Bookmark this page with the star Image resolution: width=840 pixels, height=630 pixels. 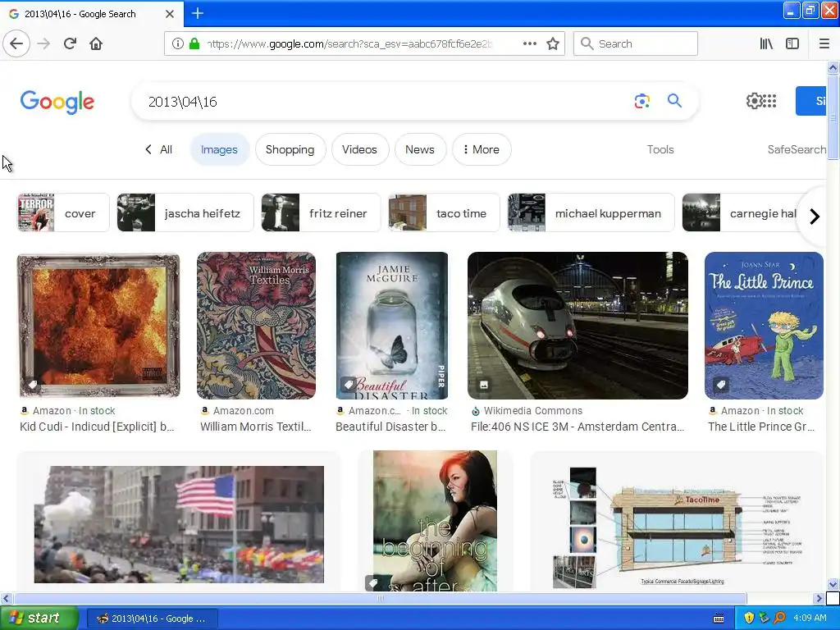point(553,44)
